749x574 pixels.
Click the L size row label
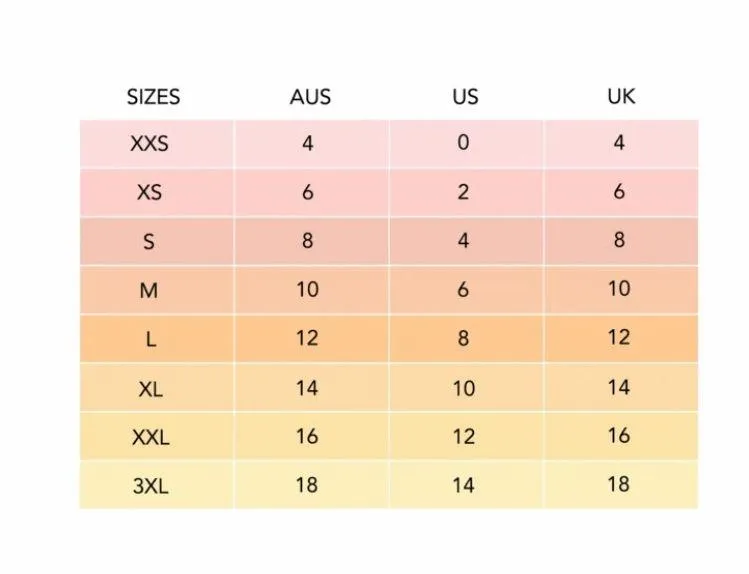150,339
